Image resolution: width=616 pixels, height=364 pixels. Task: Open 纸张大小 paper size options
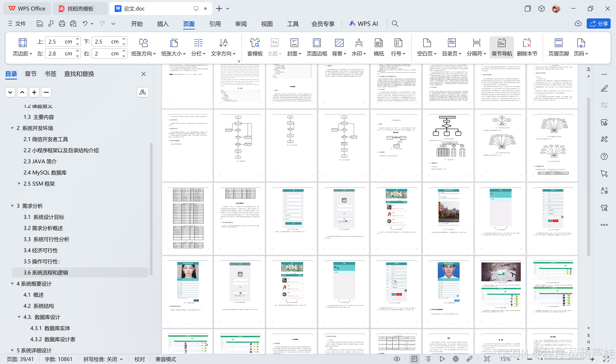(173, 48)
